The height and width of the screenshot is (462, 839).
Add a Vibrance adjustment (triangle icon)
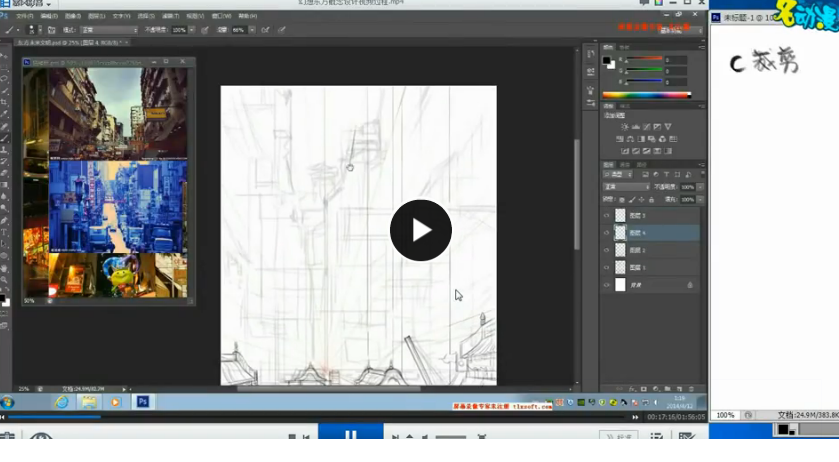[x=668, y=127]
